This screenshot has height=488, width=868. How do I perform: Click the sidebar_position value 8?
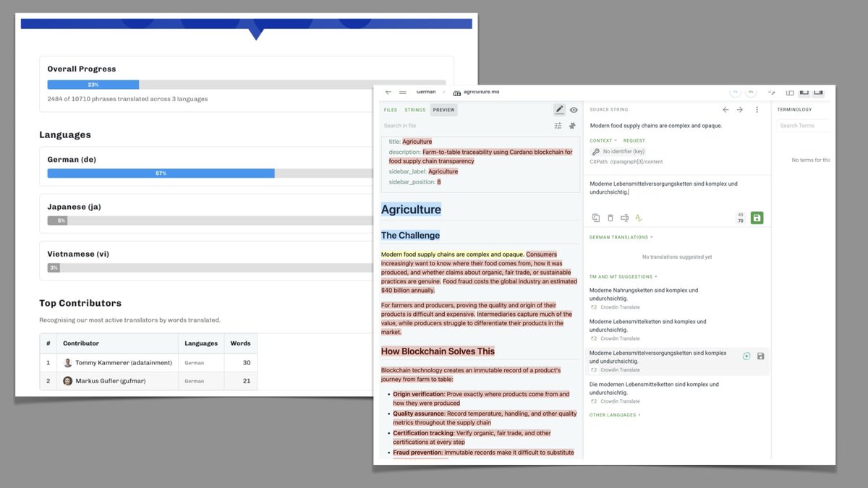tap(438, 182)
